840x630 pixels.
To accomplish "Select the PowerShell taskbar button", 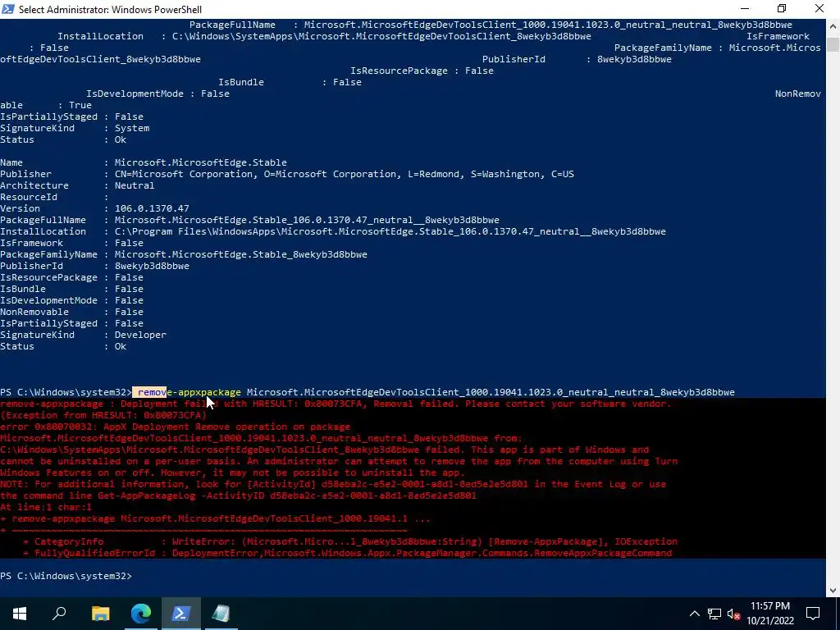I will click(x=181, y=614).
